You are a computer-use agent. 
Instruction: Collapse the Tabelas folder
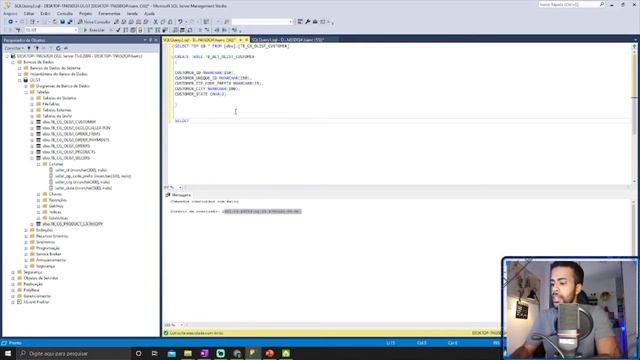[26, 92]
